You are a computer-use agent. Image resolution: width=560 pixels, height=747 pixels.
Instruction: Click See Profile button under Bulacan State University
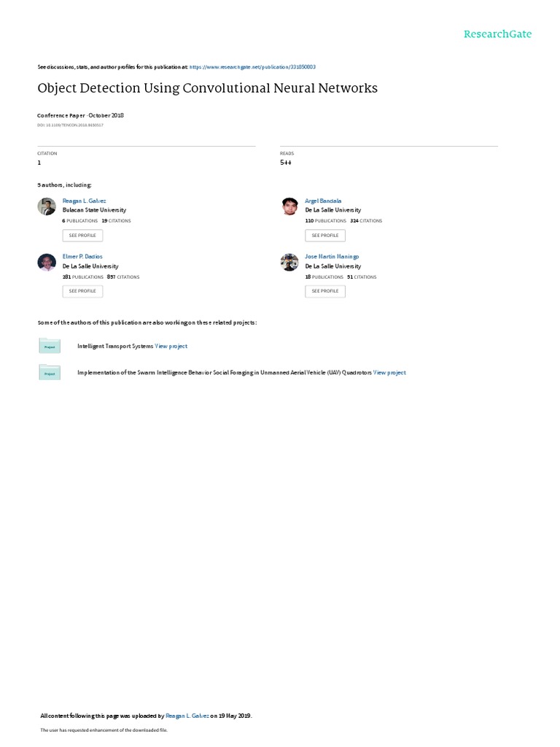pyautogui.click(x=82, y=236)
